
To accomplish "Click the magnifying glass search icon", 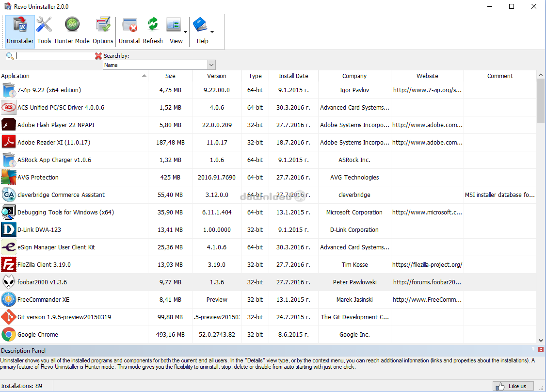I will [x=10, y=56].
